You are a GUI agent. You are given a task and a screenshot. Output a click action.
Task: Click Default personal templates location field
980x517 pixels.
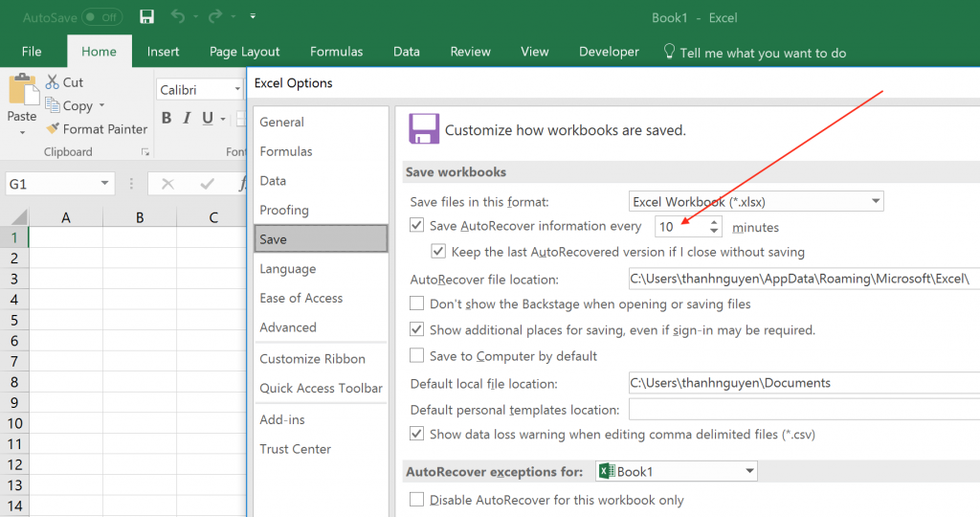804,410
